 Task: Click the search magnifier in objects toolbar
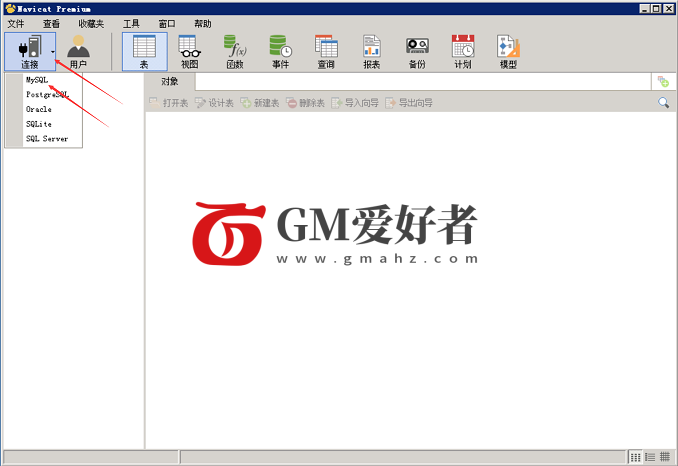pos(663,103)
